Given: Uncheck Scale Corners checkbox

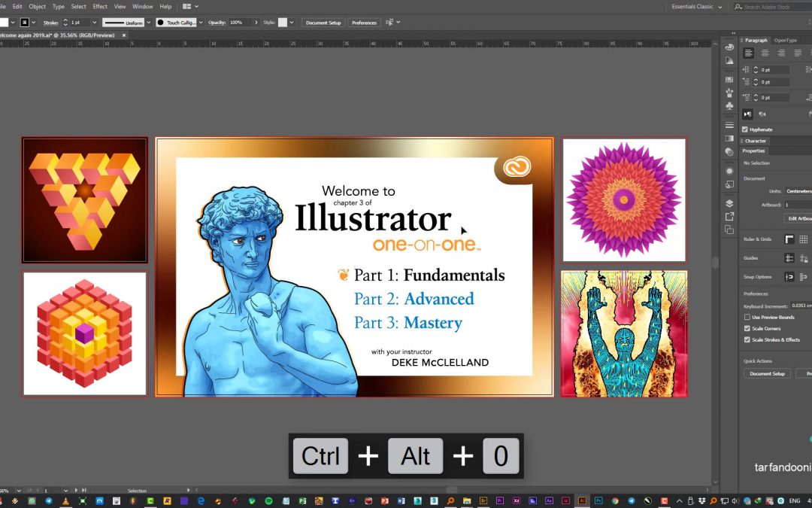Looking at the screenshot, I should pyautogui.click(x=747, y=329).
